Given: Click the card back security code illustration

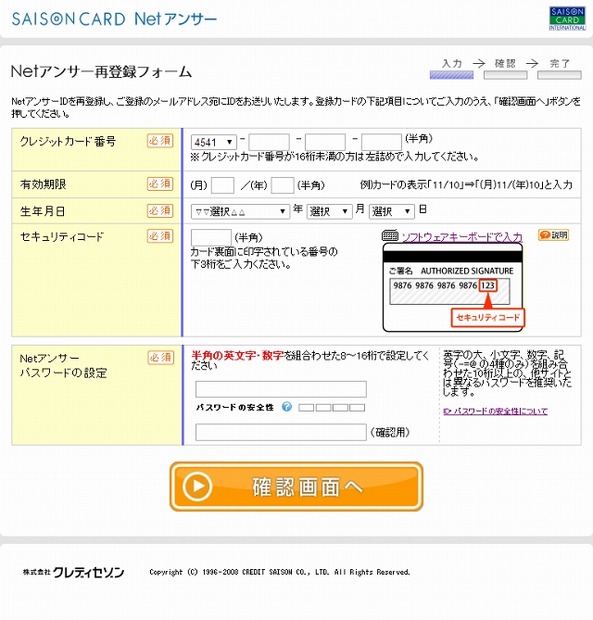Looking at the screenshot, I should coord(453,287).
